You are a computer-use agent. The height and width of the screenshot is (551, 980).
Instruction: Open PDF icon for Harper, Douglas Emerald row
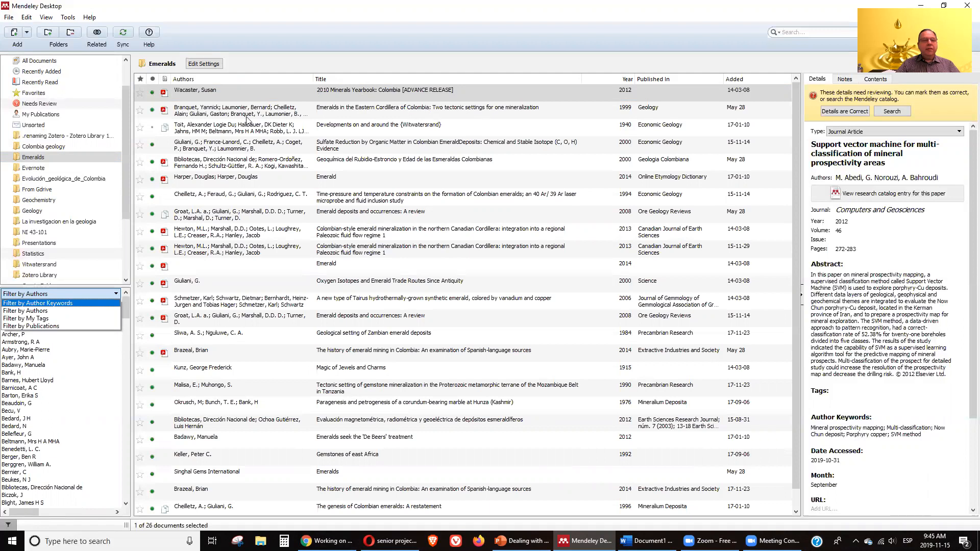coord(164,180)
